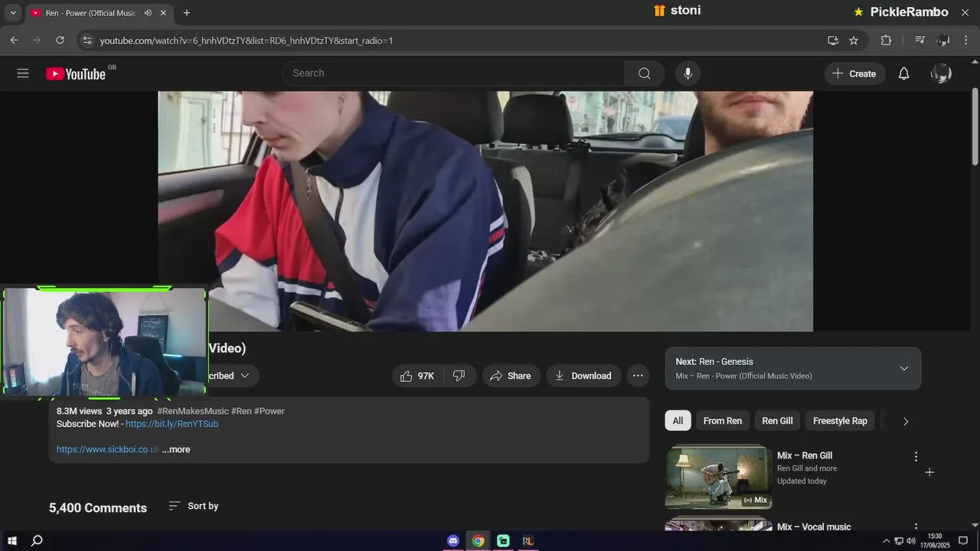The image size is (980, 551).
Task: Open Windows notification center
Action: pyautogui.click(x=963, y=541)
